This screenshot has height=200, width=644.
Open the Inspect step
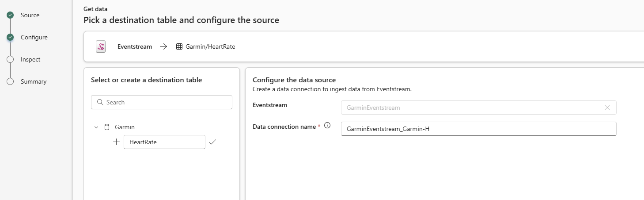click(30, 59)
